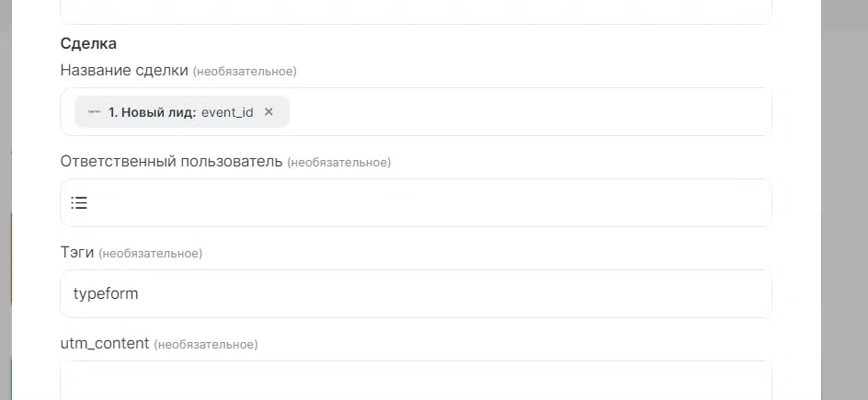This screenshot has width=868, height=400.
Task: Click the Ответственный пользователь label
Action: [171, 162]
